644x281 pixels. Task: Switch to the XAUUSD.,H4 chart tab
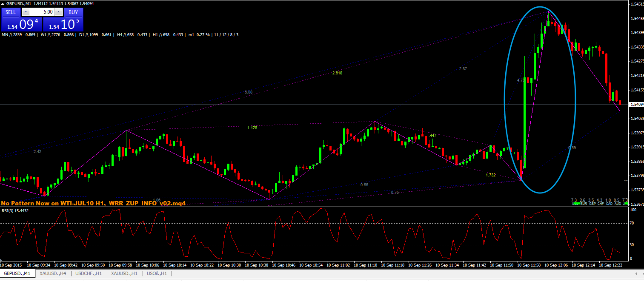[53, 273]
